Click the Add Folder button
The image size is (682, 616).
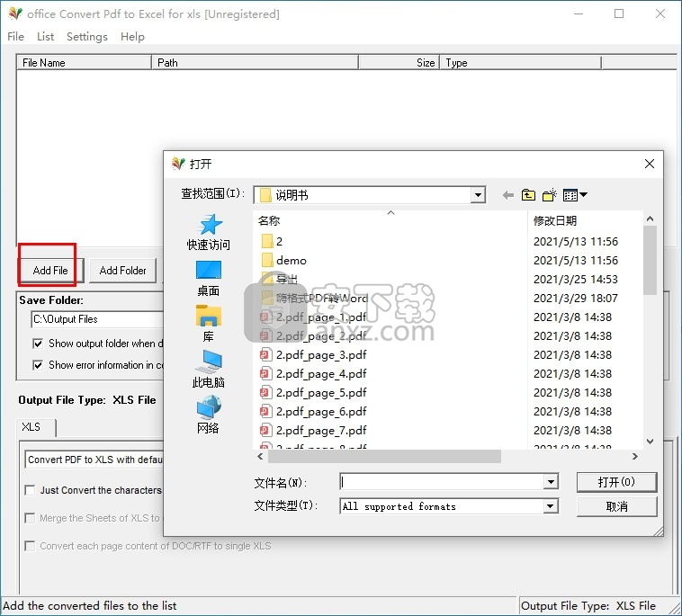point(122,271)
